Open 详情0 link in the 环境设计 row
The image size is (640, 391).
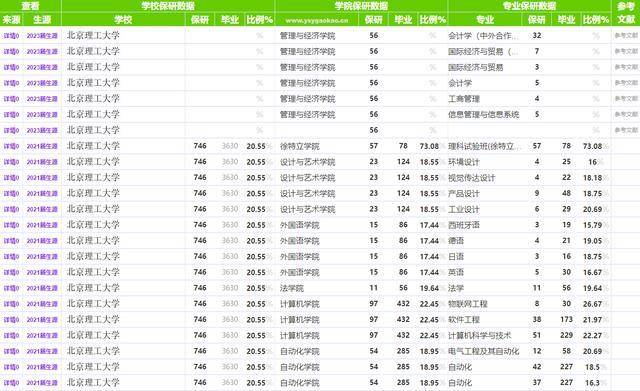coord(11,162)
